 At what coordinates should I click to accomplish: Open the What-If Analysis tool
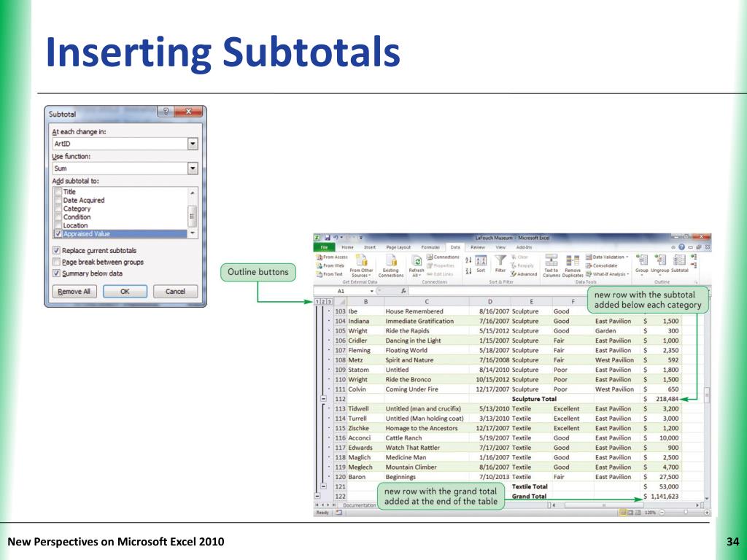click(x=608, y=274)
